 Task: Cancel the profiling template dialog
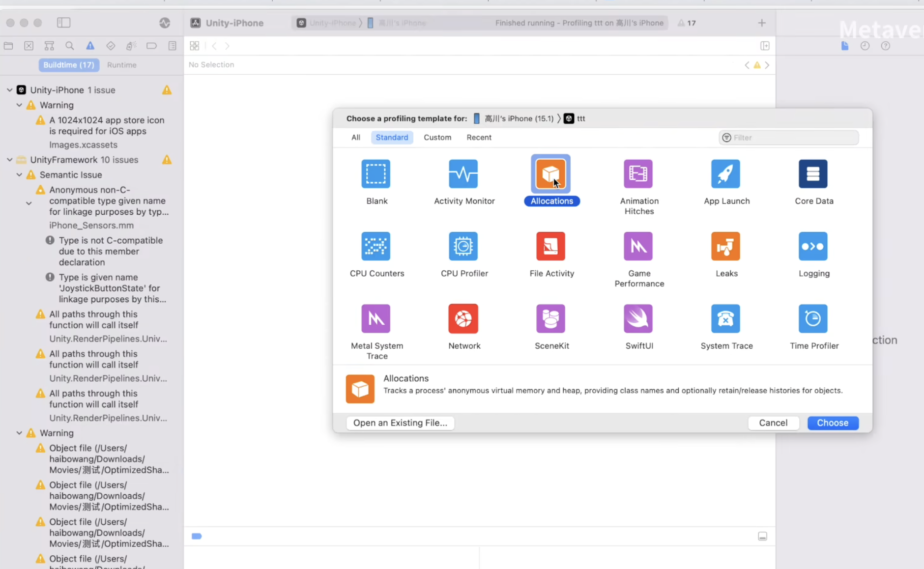pyautogui.click(x=773, y=423)
